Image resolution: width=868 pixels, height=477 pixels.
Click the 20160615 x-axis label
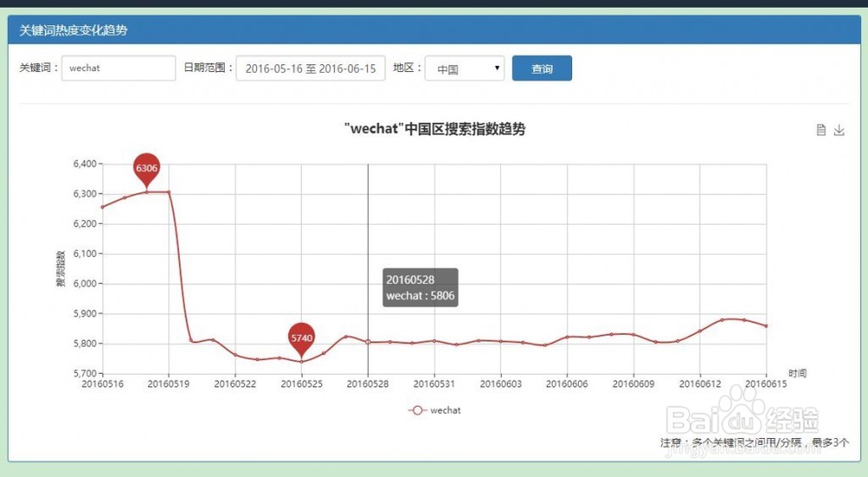[x=766, y=384]
